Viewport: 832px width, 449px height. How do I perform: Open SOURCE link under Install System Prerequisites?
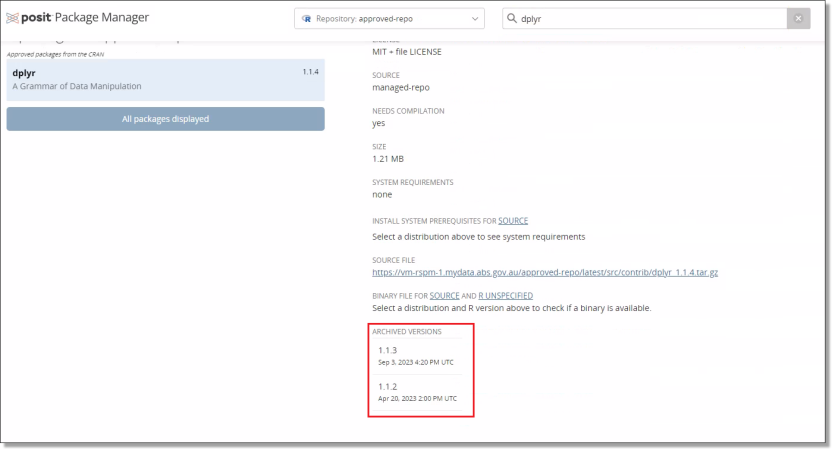tap(513, 220)
